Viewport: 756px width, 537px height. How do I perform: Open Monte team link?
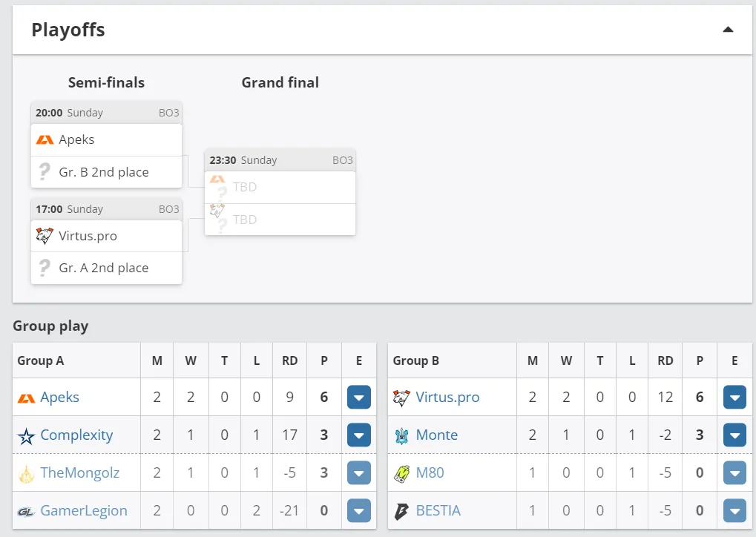437,435
